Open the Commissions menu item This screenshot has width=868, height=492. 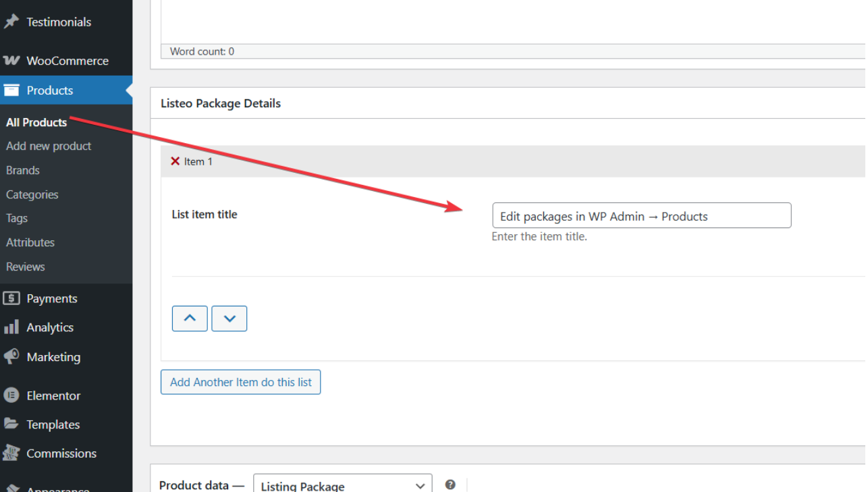click(61, 454)
